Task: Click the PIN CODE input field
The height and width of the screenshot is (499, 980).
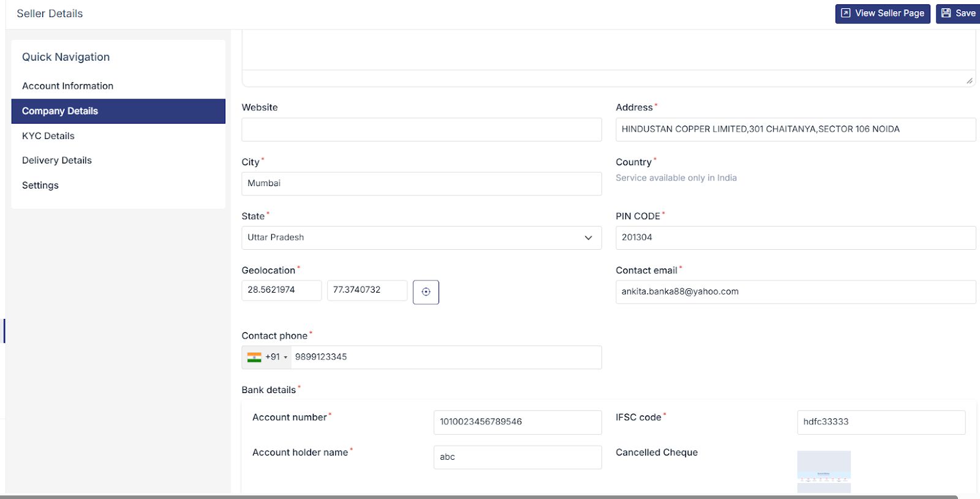Action: tap(795, 238)
